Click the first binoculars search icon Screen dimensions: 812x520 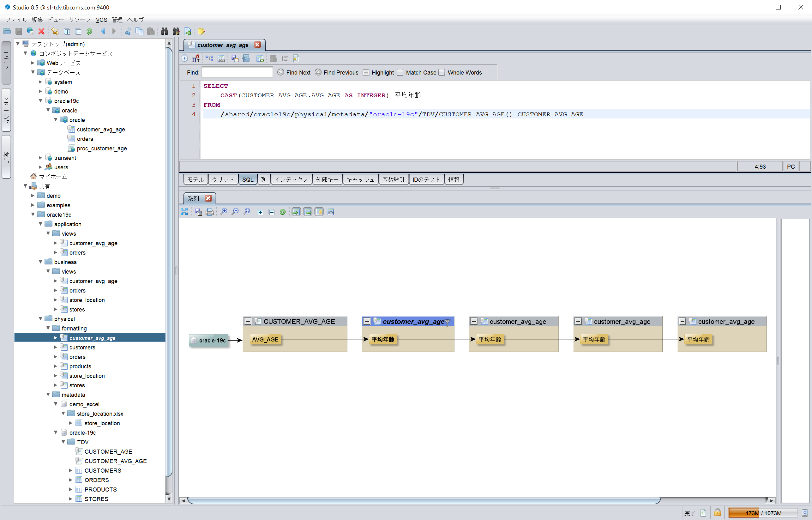point(164,31)
